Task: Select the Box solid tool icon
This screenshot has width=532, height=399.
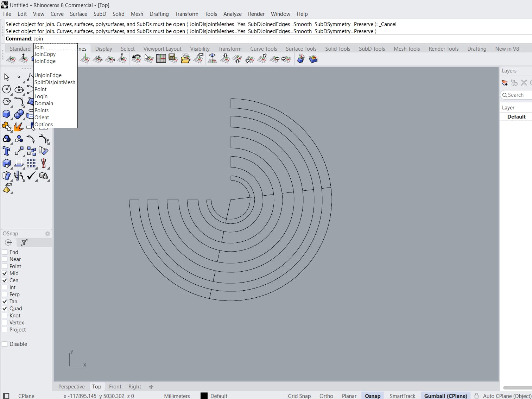Action: (x=6, y=114)
